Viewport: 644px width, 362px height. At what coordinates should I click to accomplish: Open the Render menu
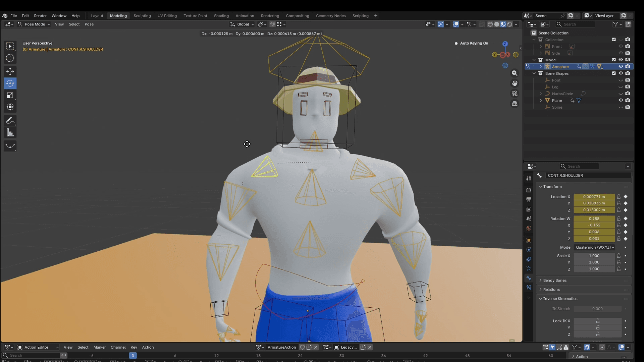(x=40, y=16)
